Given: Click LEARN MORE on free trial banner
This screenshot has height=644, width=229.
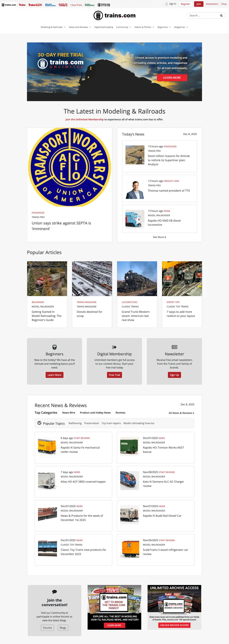Looking at the screenshot, I should [x=172, y=78].
